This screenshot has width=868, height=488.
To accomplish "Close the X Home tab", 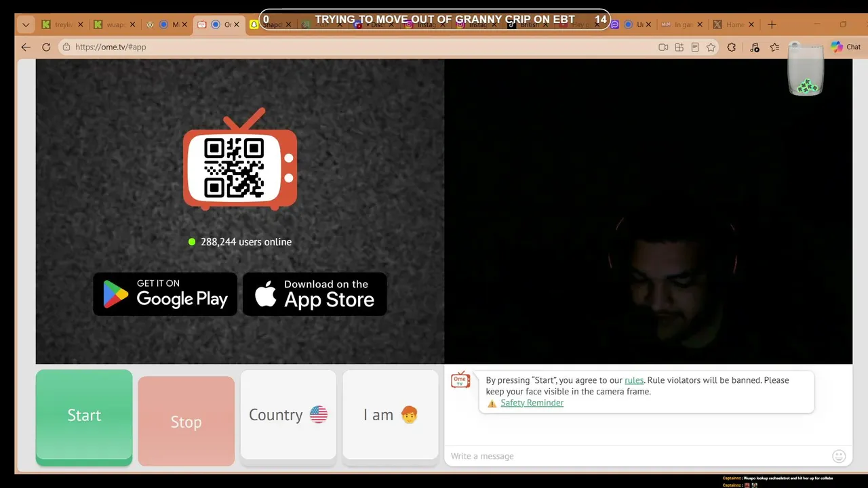I will point(752,24).
